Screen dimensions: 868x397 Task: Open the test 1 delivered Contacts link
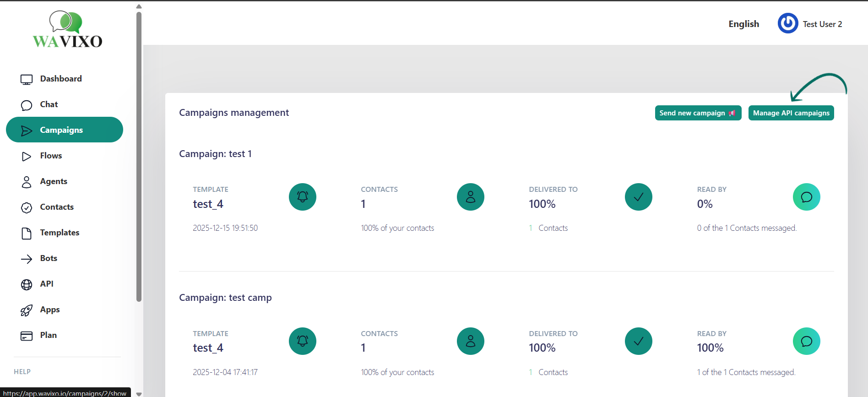click(x=553, y=228)
